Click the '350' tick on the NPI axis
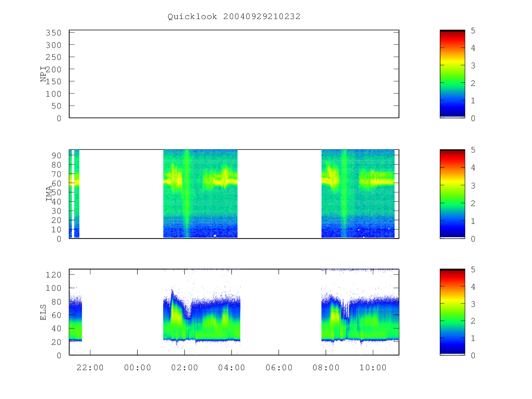Viewport: 532px width, 399px height. pyautogui.click(x=53, y=33)
